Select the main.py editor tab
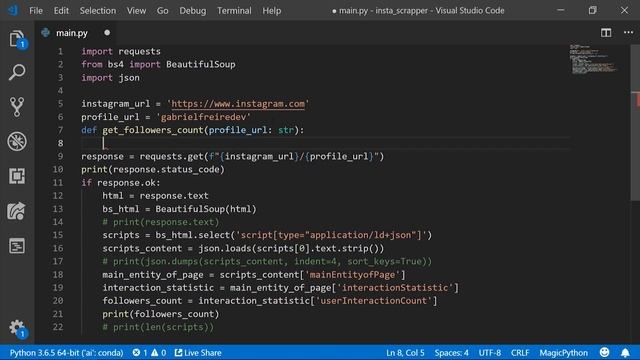The width and height of the screenshot is (640, 360). click(76, 33)
